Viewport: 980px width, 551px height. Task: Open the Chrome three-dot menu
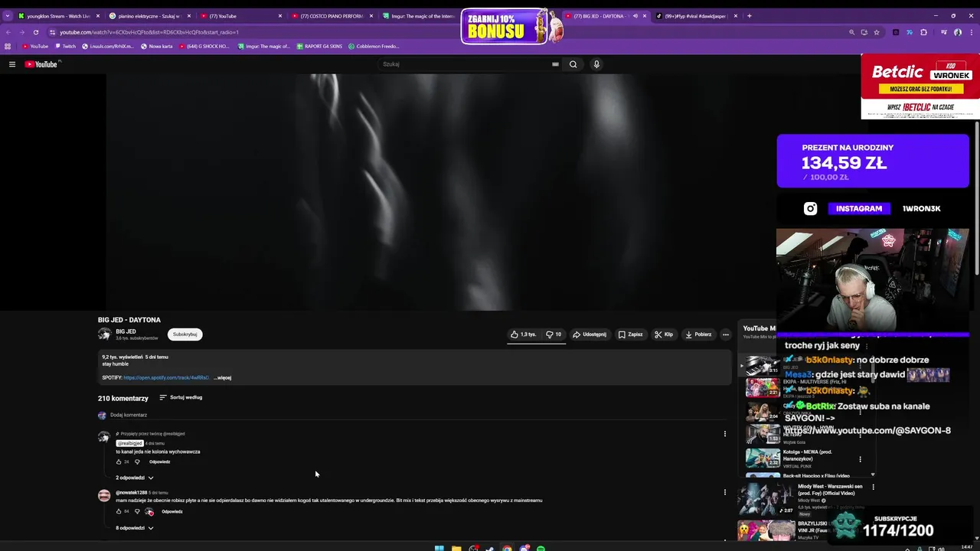pos(971,32)
